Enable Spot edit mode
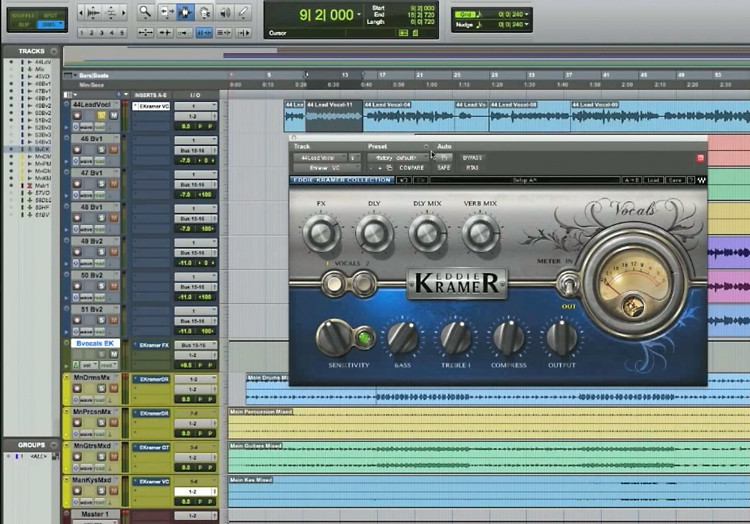750x524 pixels. tap(51, 15)
